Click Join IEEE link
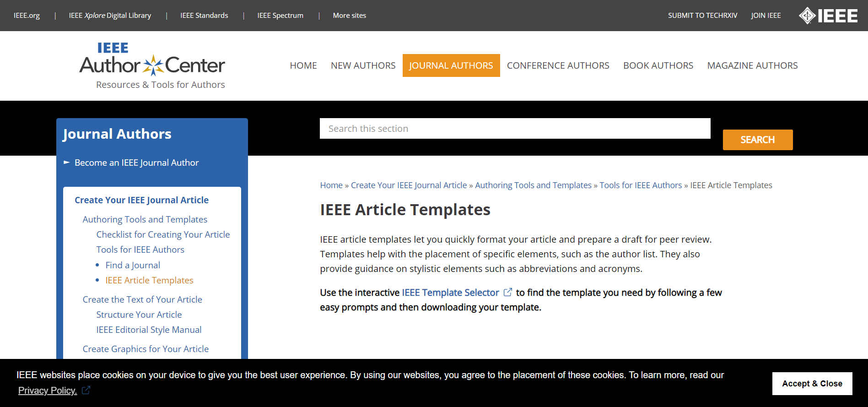 pyautogui.click(x=766, y=16)
